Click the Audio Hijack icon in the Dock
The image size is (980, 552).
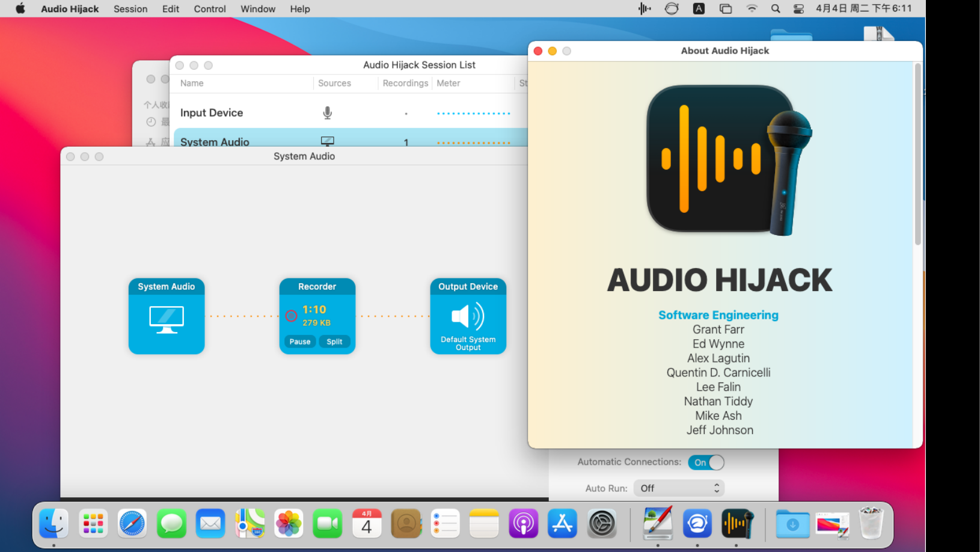pos(737,524)
